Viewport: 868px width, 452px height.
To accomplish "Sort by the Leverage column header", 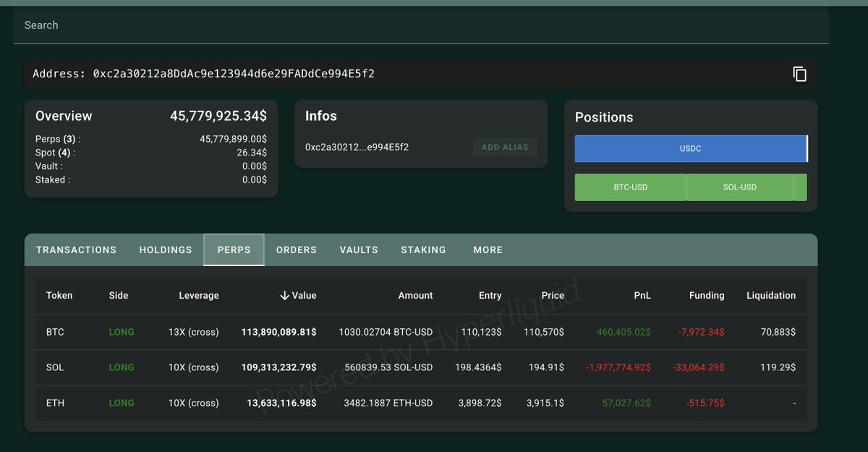I will (199, 295).
